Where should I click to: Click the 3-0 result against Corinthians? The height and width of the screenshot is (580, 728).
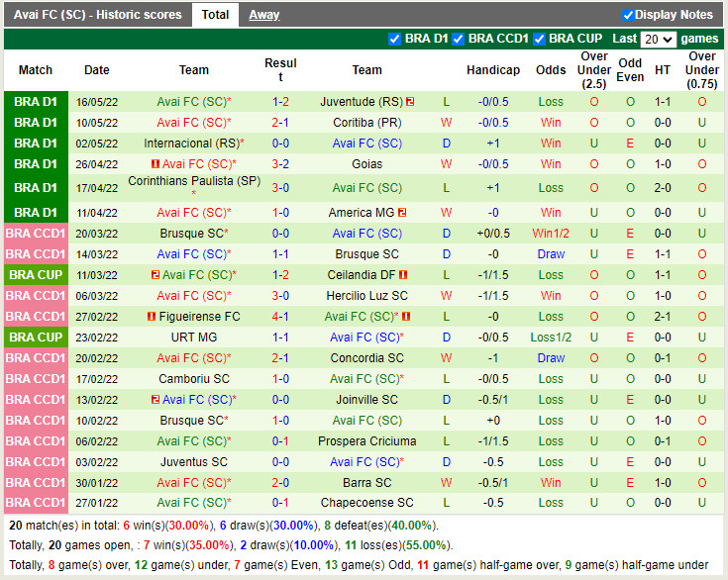coord(280,188)
